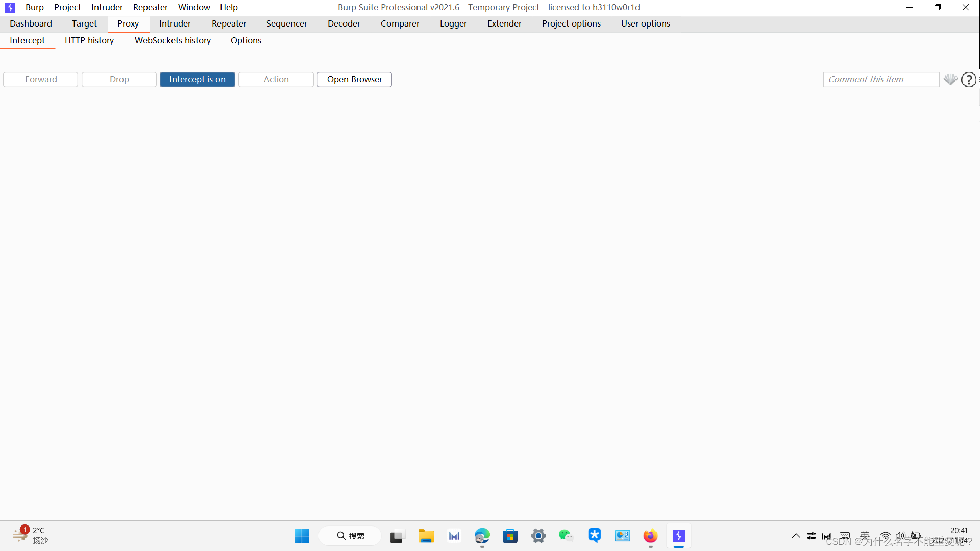Open the blue star chat app in taskbar

594,536
